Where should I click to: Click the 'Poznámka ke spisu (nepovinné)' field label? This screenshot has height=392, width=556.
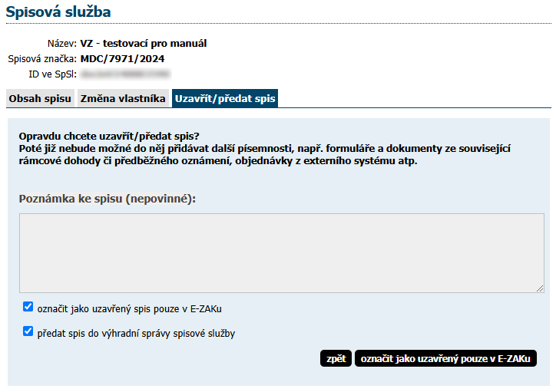tap(108, 199)
